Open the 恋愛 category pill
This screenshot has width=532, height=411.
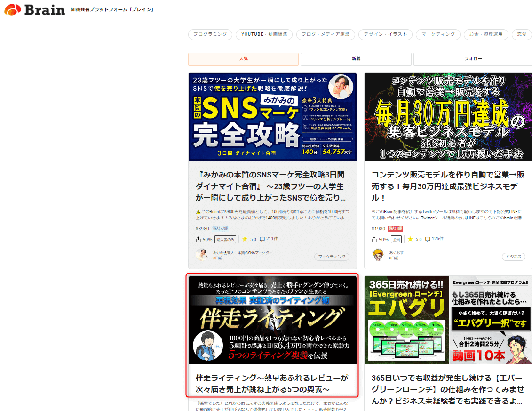(522, 34)
